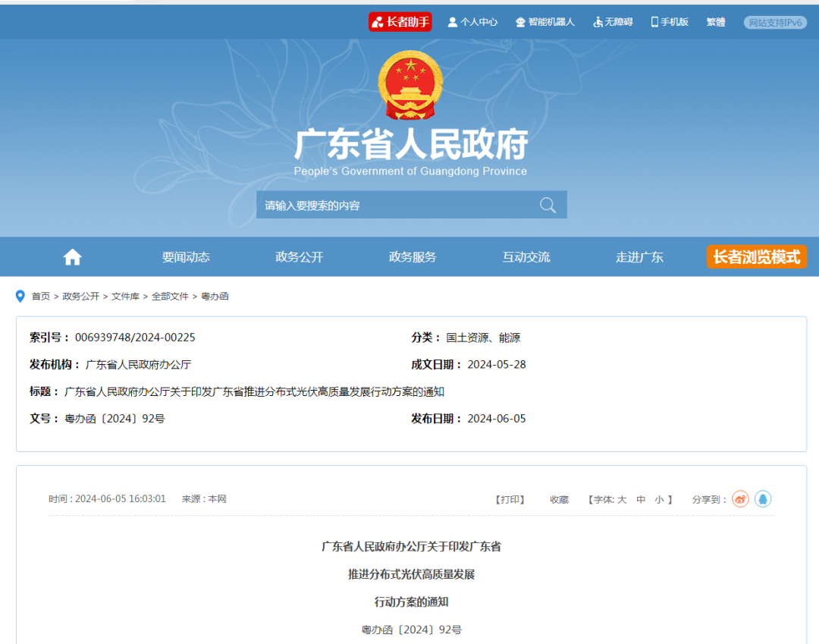Enable 长者浏览模式 orange button

point(757,257)
